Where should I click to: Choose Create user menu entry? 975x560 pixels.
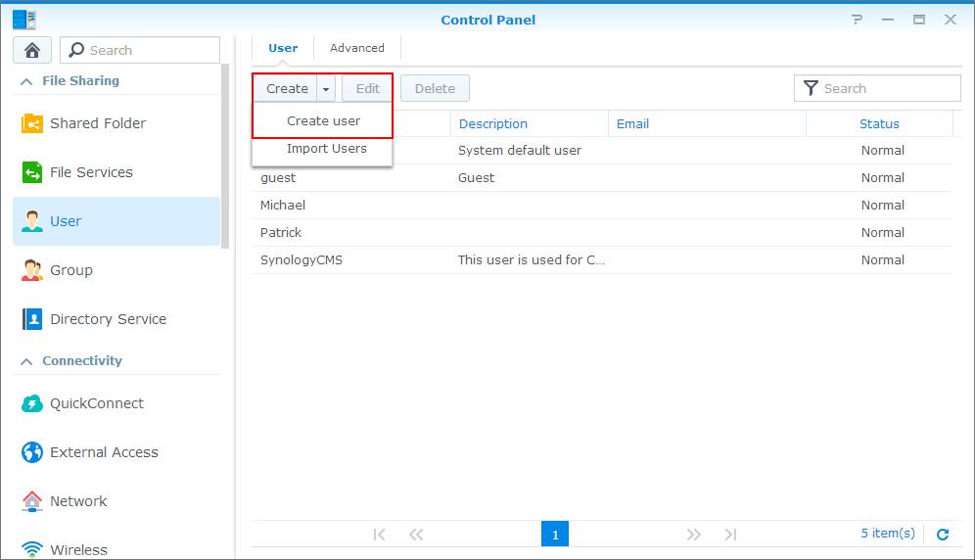tap(323, 120)
